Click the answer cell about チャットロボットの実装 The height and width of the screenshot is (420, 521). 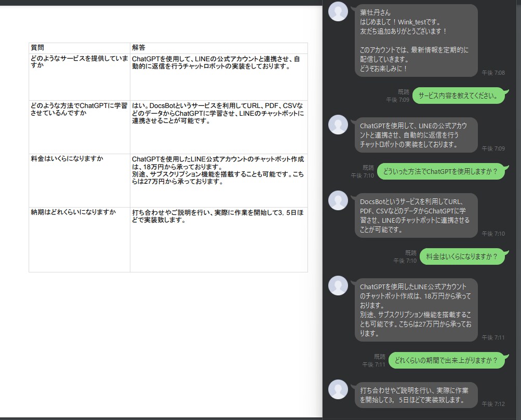219,77
